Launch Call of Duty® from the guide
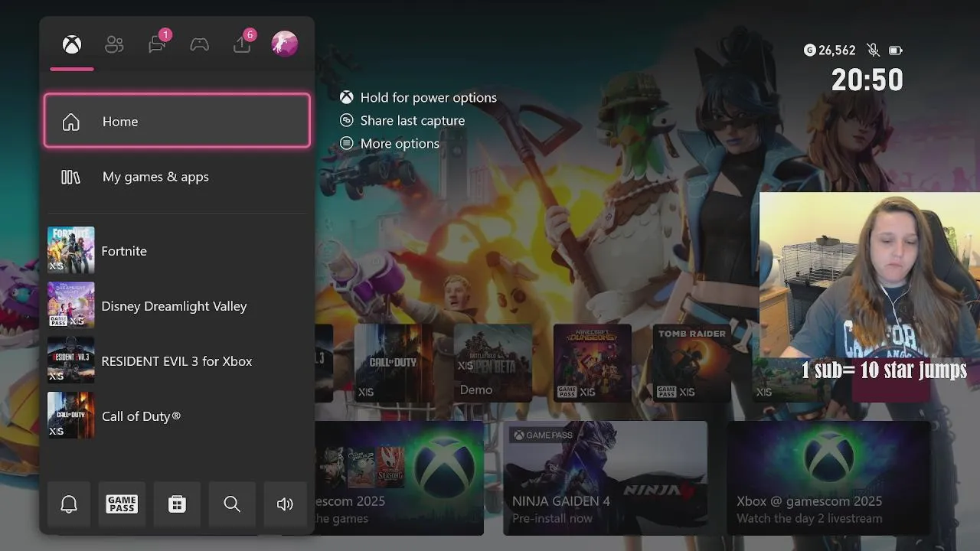 point(177,416)
